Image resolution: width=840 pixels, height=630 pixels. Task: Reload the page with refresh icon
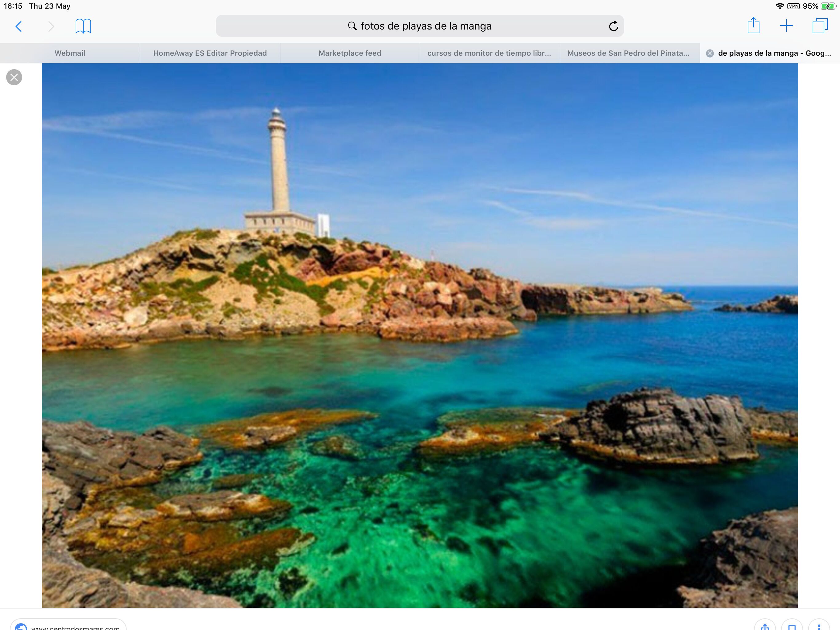[613, 26]
